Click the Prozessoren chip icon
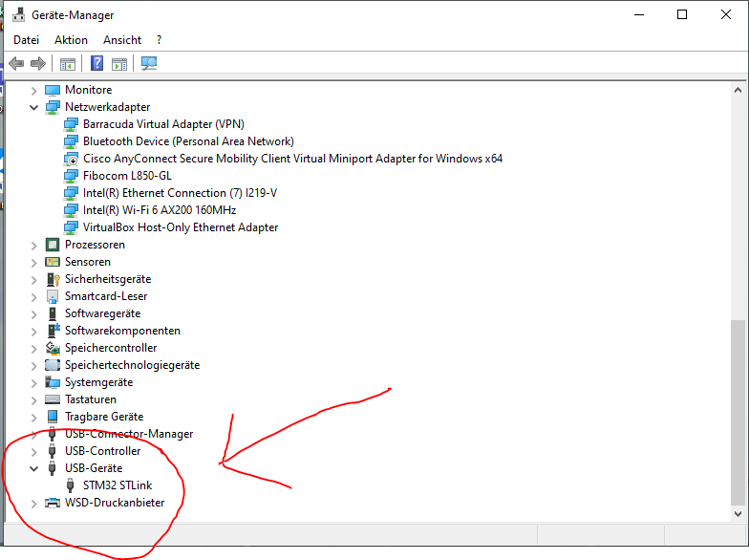Image resolution: width=749 pixels, height=560 pixels. pyautogui.click(x=53, y=245)
